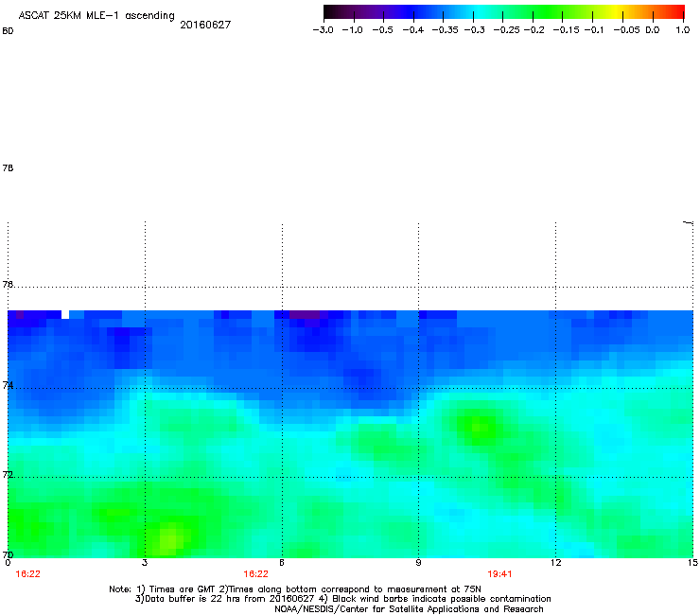Screen dimensions: 700x615
Task: Click the 1.0 colorbar label
Action: pyautogui.click(x=683, y=30)
